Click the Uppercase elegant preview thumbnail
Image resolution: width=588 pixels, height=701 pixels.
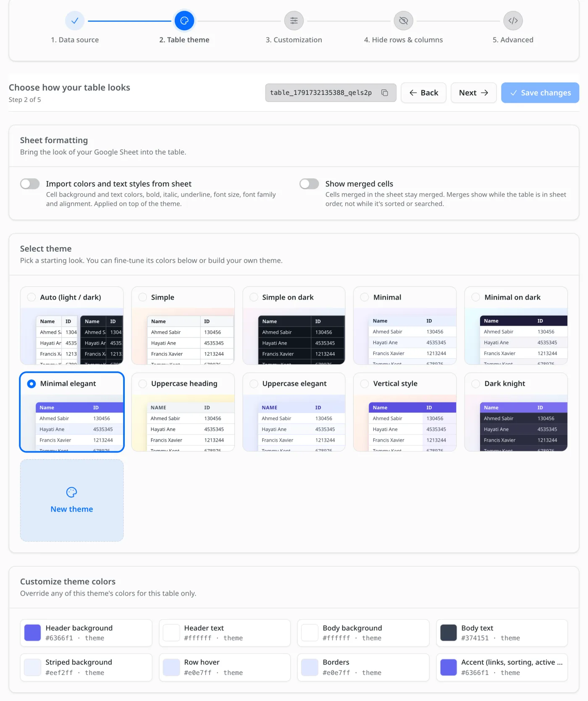294,423
